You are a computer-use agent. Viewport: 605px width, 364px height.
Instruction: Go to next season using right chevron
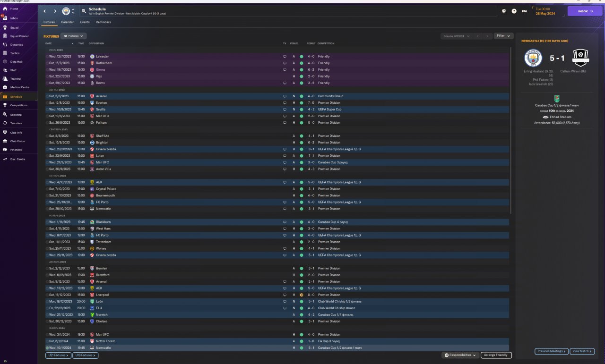[487, 36]
